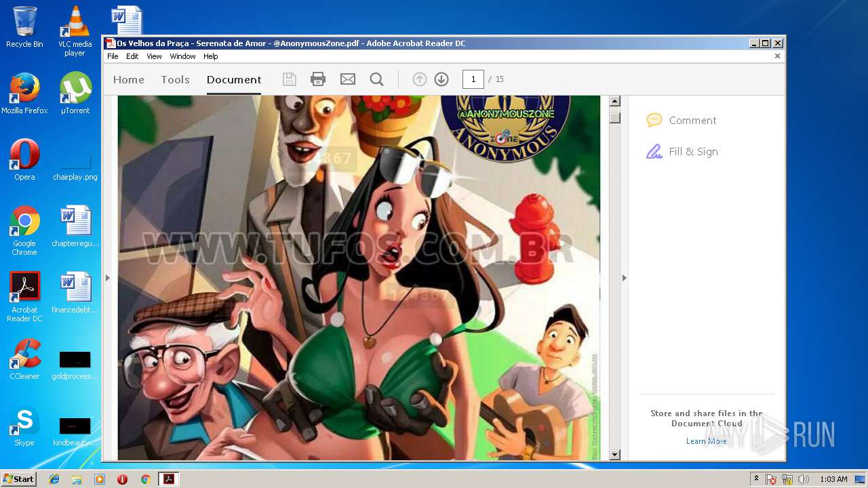Open the File menu
Image resolution: width=868 pixels, height=488 pixels.
point(113,56)
